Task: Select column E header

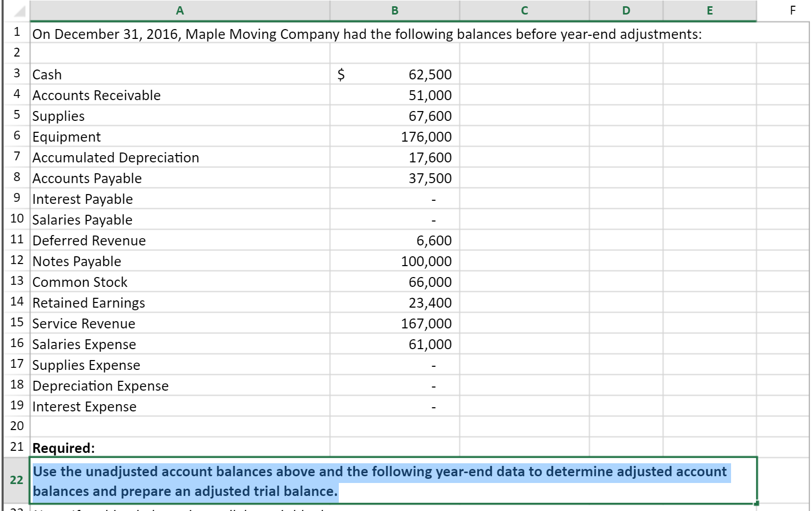Action: [710, 10]
